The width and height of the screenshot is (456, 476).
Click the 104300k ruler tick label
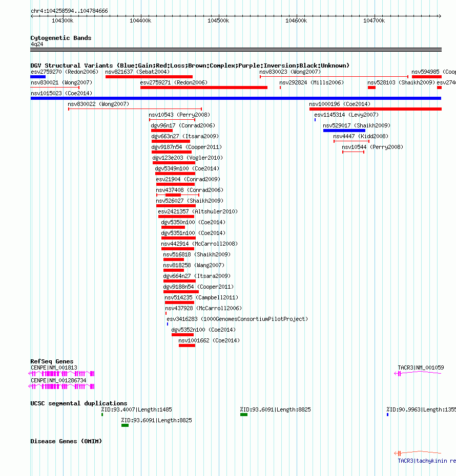click(x=63, y=20)
